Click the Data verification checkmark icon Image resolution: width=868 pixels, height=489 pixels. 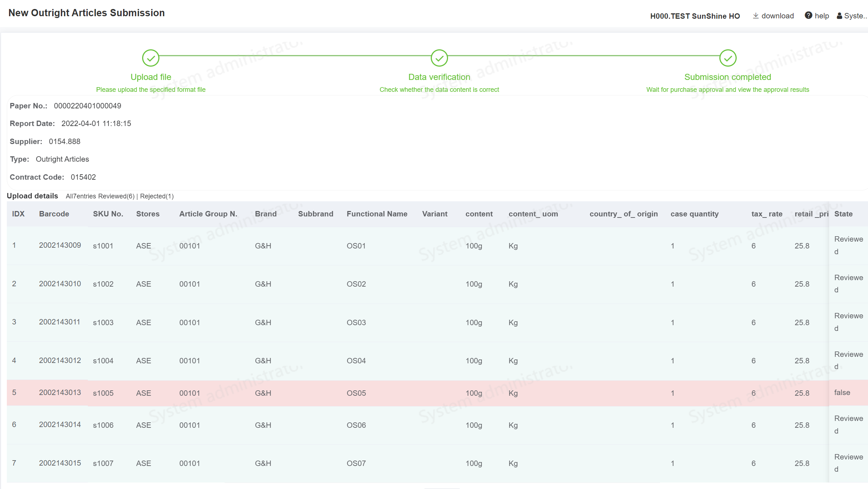(x=439, y=58)
